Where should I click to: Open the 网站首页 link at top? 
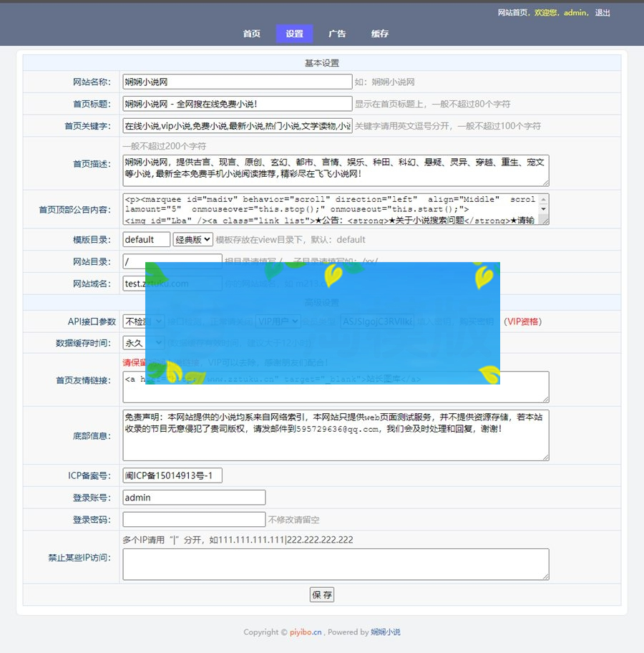tap(510, 12)
